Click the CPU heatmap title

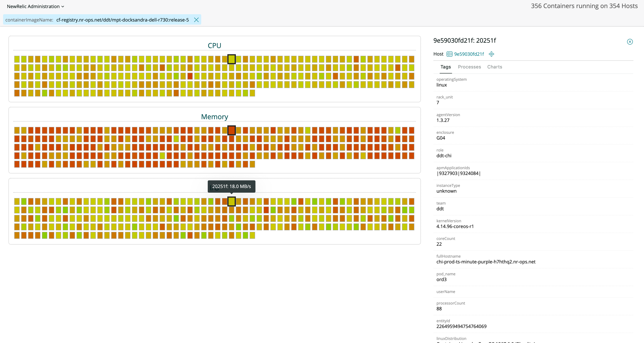click(214, 45)
